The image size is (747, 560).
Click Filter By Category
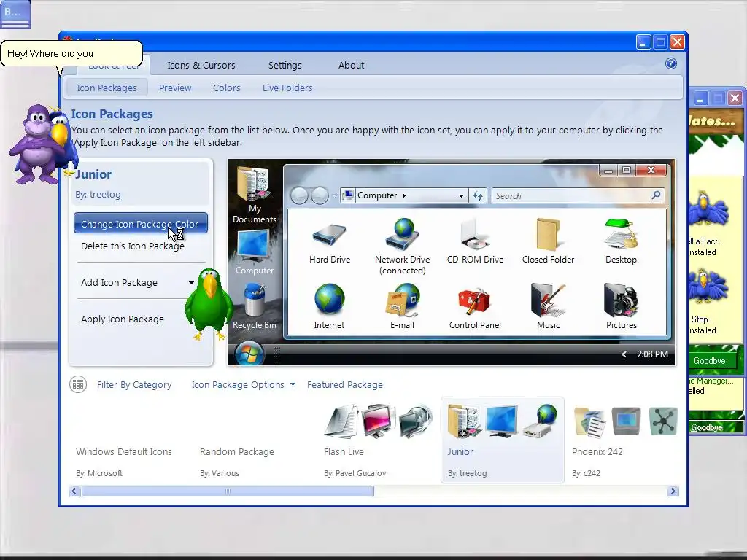tap(134, 384)
